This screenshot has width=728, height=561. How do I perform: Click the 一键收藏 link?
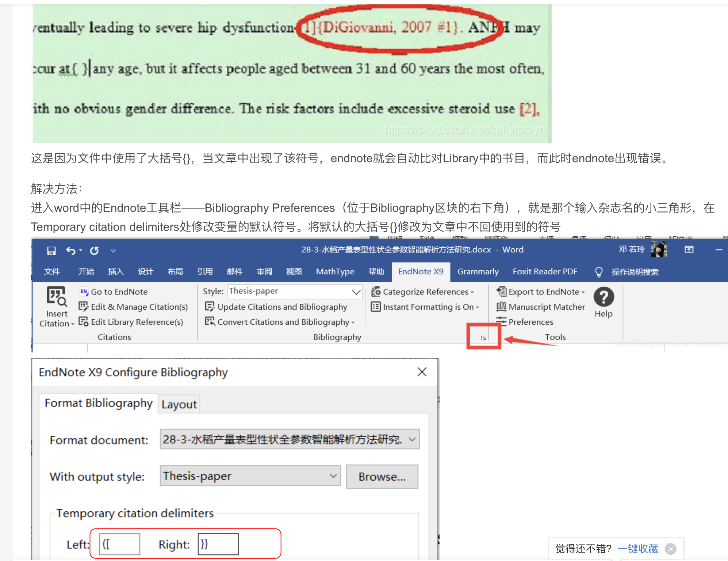(x=637, y=549)
